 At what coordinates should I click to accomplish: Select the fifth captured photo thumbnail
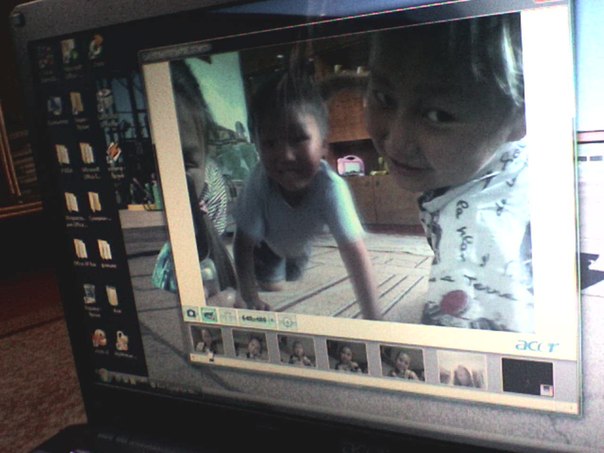click(402, 363)
